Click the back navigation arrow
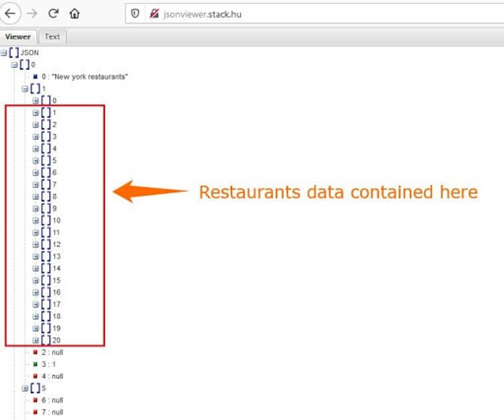Screen dimensions: 504x420 pos(10,14)
